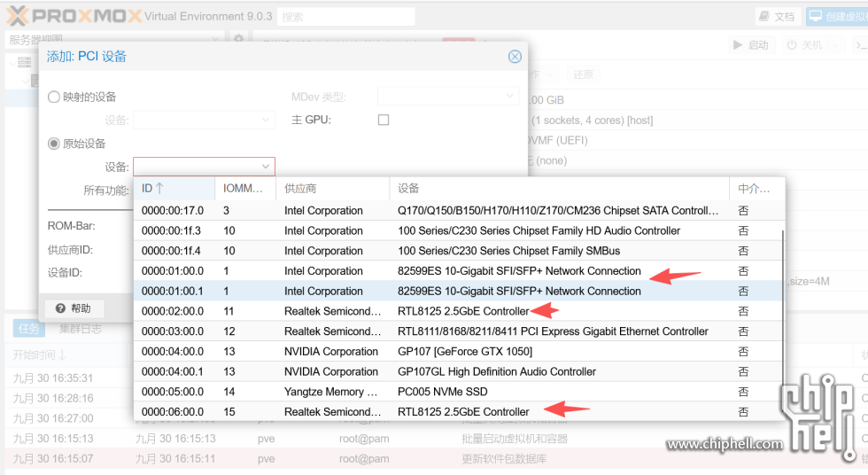Click the 帮助 help question-mark icon
Image resolution: width=868 pixels, height=475 pixels.
pos(61,308)
